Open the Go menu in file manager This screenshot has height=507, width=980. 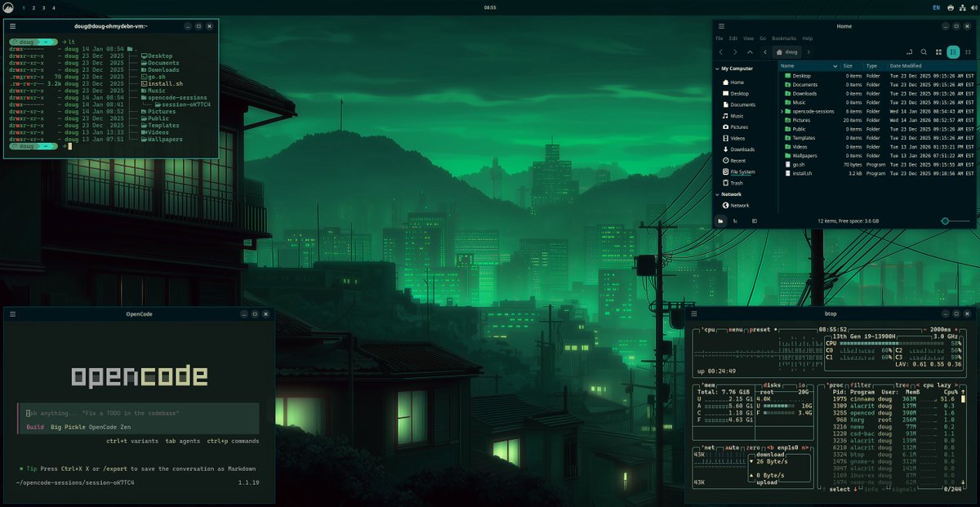763,38
